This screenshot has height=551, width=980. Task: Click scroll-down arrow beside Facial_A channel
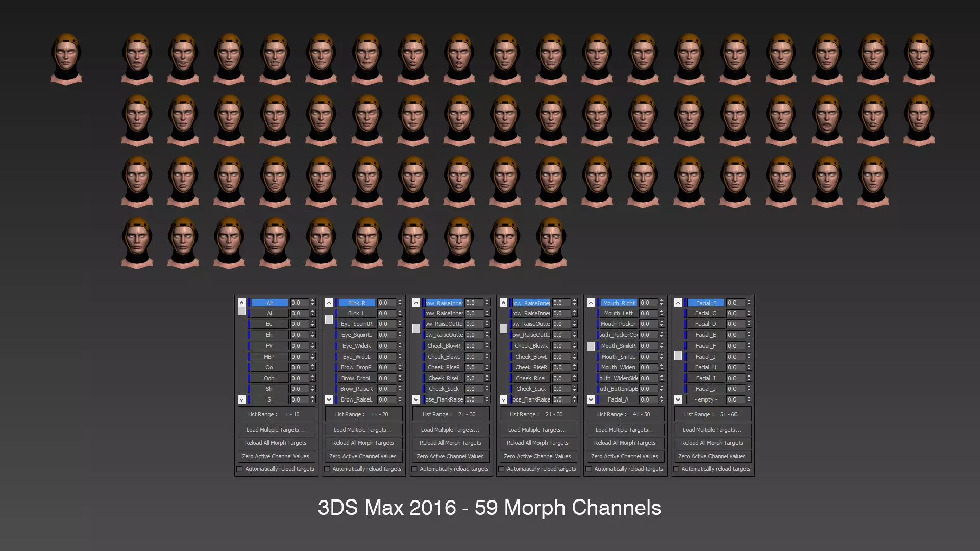pyautogui.click(x=591, y=399)
